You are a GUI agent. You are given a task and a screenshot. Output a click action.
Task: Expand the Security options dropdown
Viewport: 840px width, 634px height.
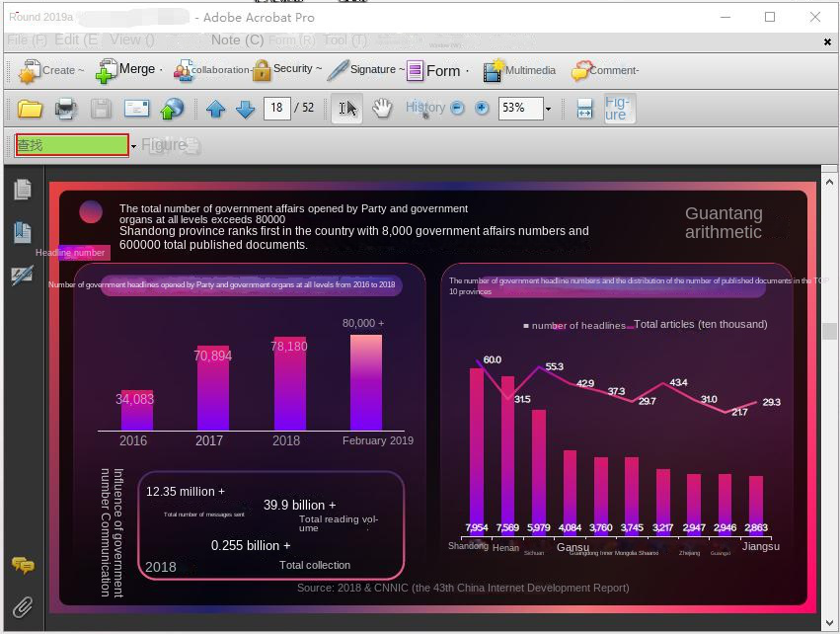point(289,70)
